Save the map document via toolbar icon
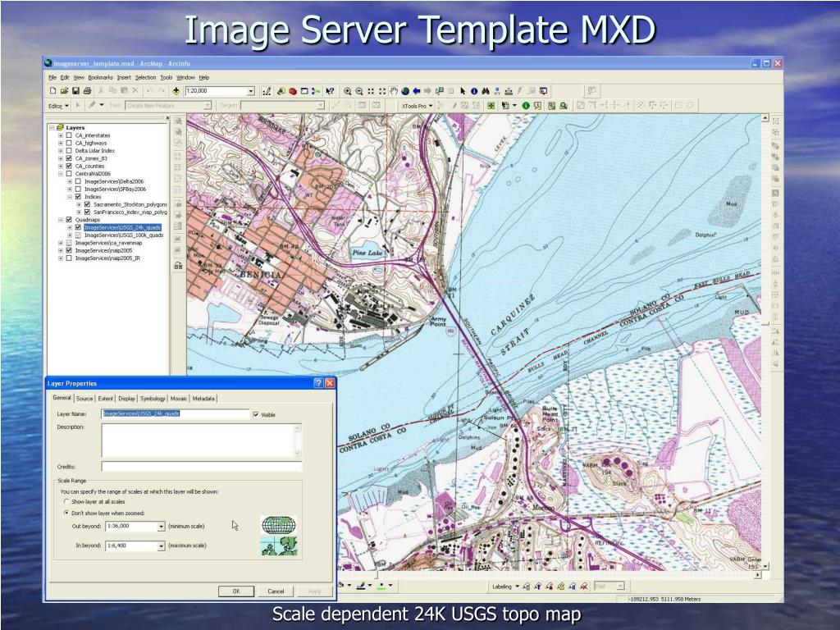The image size is (840, 630). pos(75,91)
